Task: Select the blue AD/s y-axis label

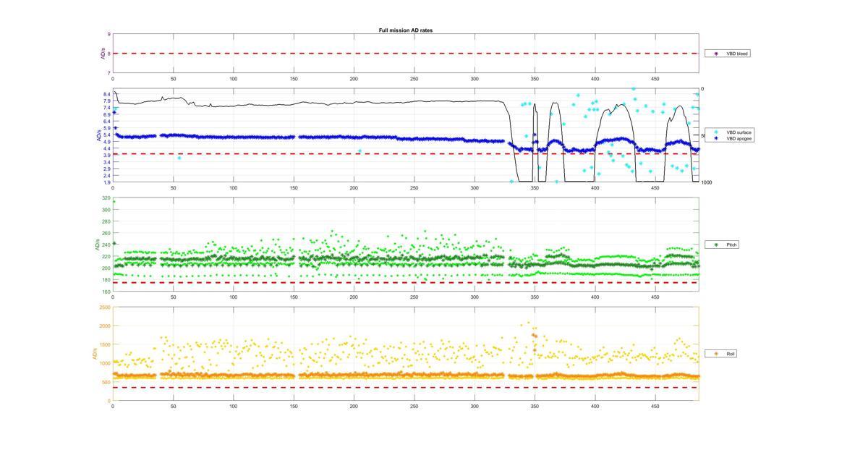Action: pyautogui.click(x=99, y=135)
